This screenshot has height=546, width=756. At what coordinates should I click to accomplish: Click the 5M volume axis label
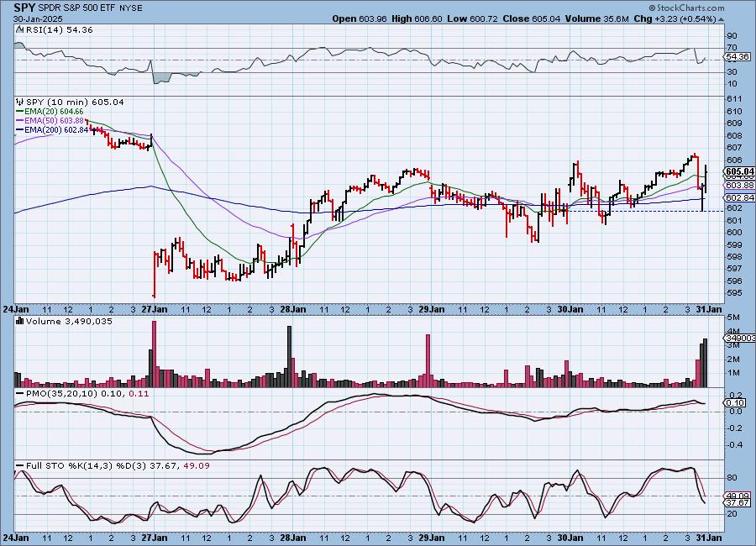click(733, 317)
